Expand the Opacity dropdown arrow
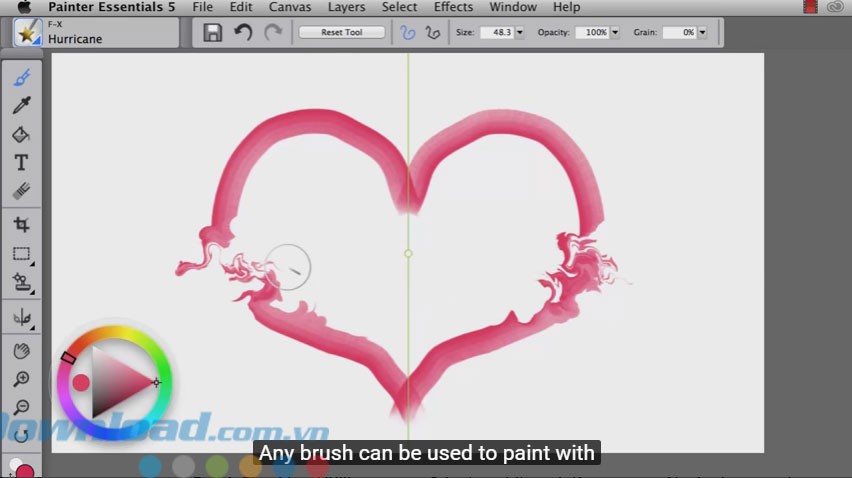The image size is (852, 478). point(614,32)
